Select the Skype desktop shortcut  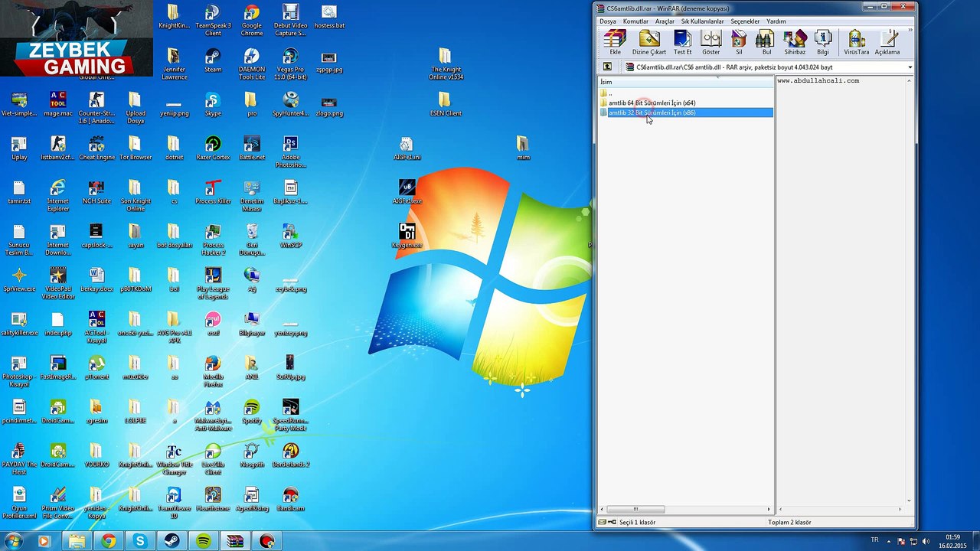pyautogui.click(x=213, y=105)
